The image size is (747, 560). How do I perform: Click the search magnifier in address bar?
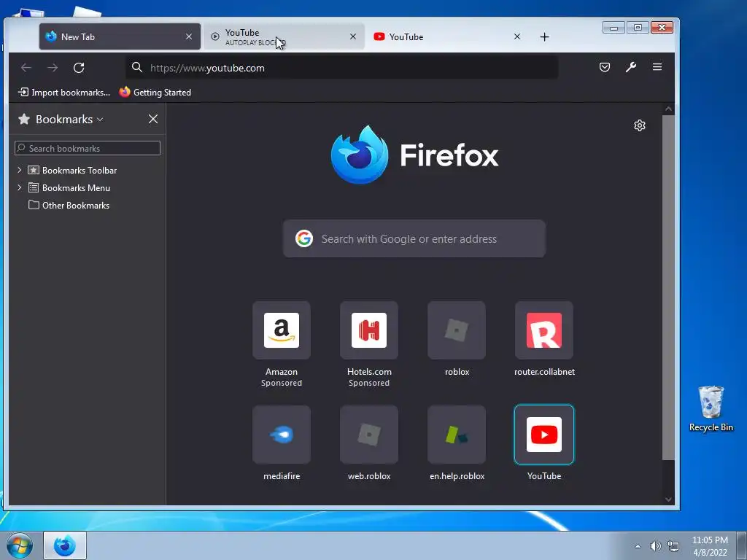point(137,67)
